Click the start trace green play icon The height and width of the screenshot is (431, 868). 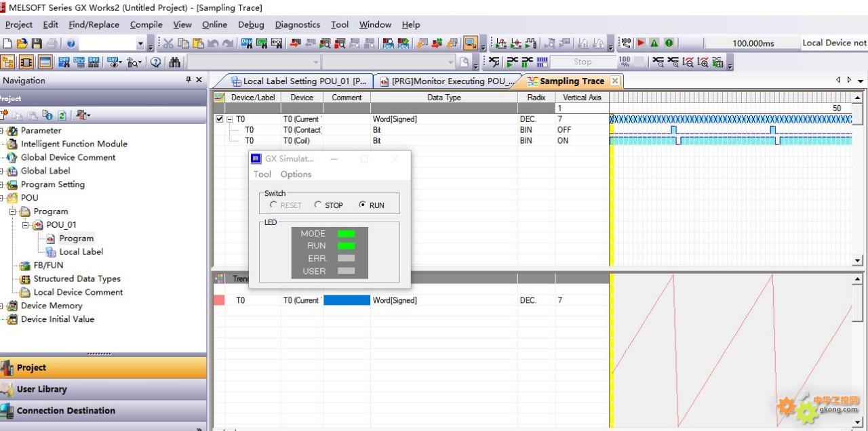pos(512,62)
